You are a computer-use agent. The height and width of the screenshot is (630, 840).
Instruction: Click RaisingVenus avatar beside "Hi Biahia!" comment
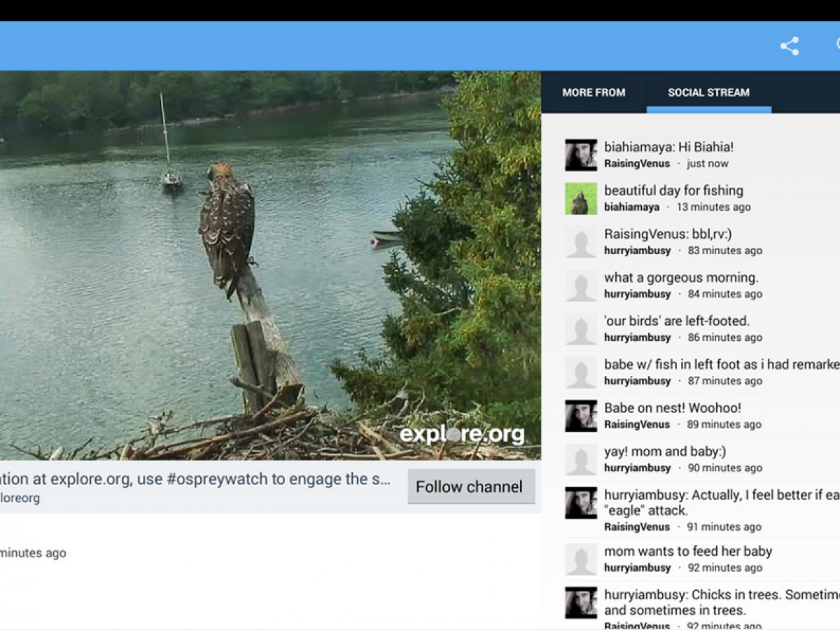pyautogui.click(x=581, y=155)
